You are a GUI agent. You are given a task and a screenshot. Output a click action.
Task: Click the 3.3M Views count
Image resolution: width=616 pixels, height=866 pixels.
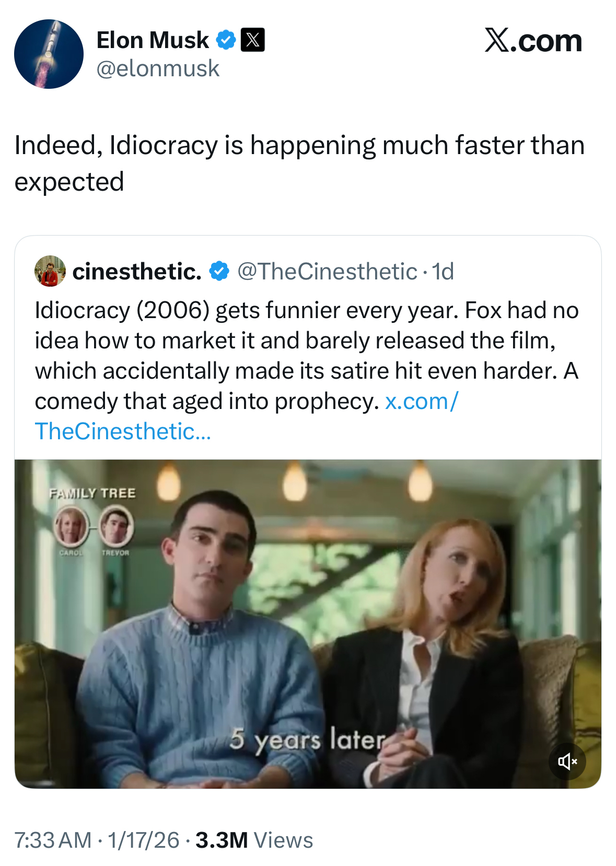tap(254, 840)
